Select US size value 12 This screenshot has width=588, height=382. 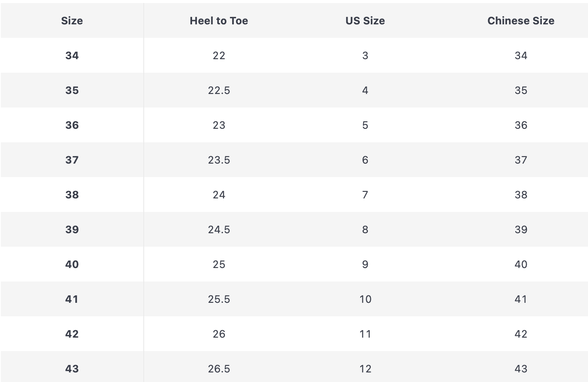pyautogui.click(x=365, y=369)
